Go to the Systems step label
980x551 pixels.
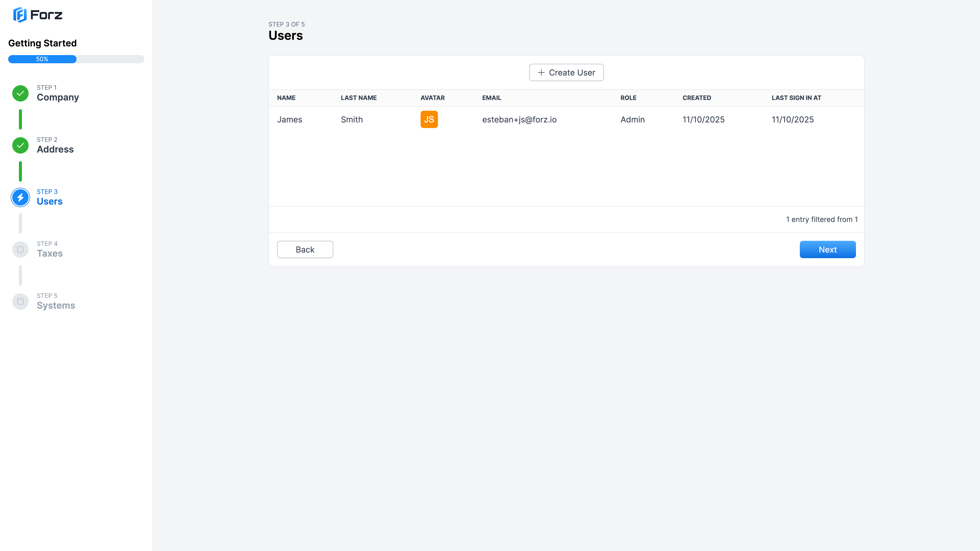(56, 306)
